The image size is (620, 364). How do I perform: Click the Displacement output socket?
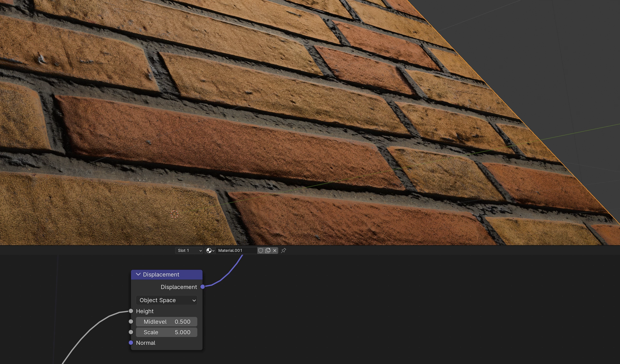pyautogui.click(x=203, y=287)
